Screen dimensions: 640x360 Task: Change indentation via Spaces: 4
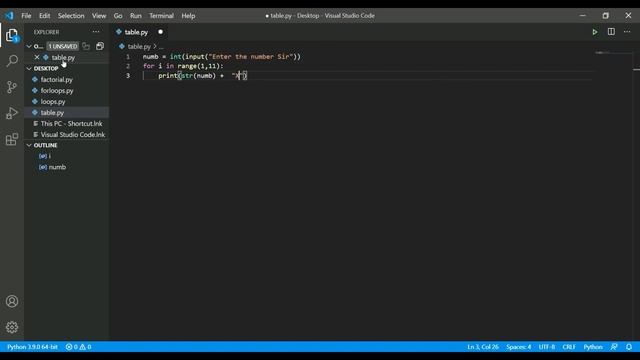tap(518, 347)
